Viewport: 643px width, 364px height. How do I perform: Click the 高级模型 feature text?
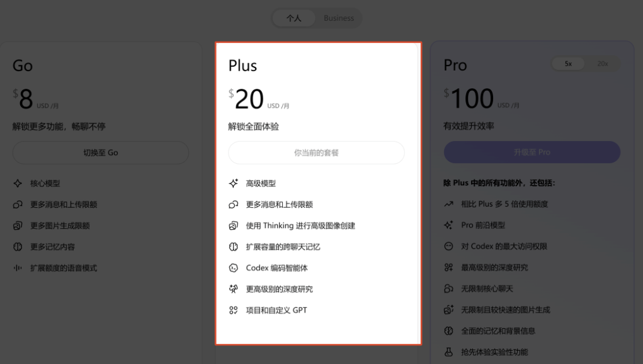[x=261, y=183]
